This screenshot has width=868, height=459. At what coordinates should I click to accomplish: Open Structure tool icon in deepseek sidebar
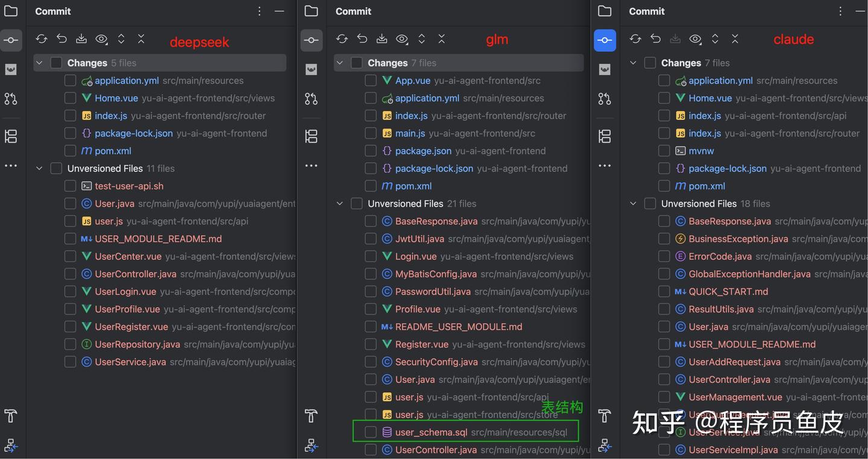coord(11,136)
